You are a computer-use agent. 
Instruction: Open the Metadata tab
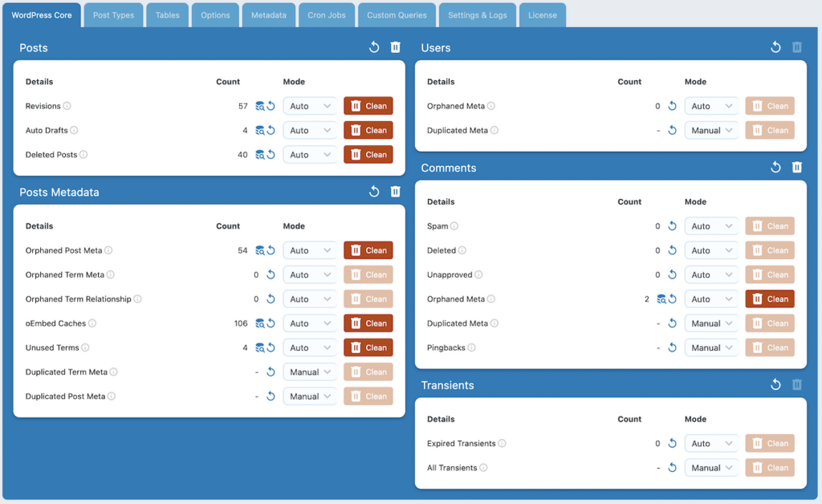[x=268, y=15]
